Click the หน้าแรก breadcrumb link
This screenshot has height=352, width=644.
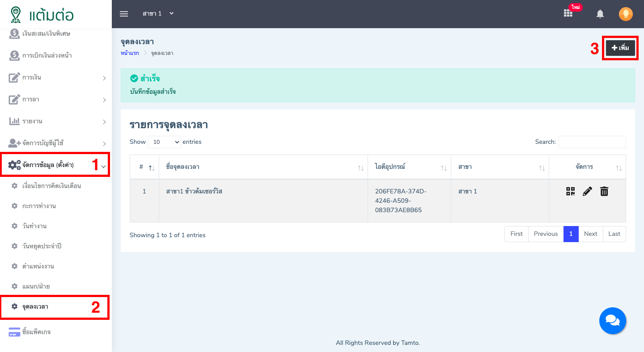[130, 53]
